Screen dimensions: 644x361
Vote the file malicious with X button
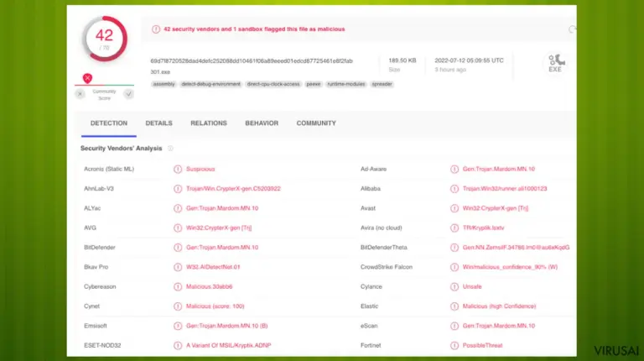80,94
